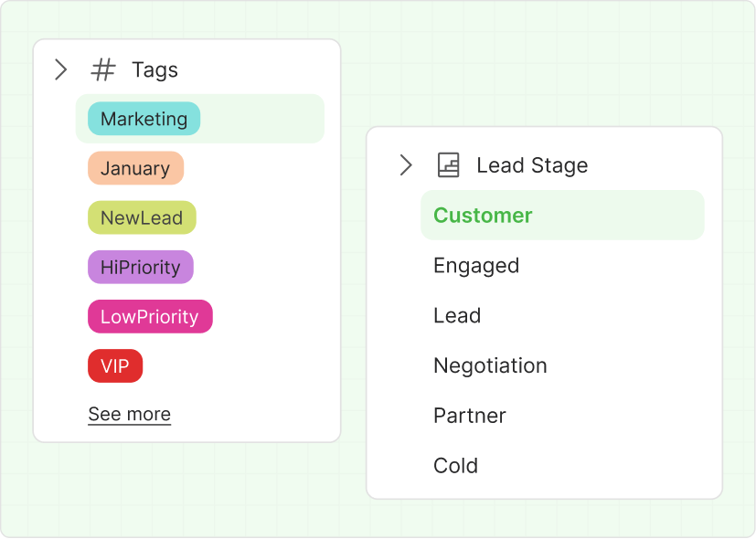Choose the Cold lead stage
This screenshot has width=756, height=539.
tap(456, 466)
